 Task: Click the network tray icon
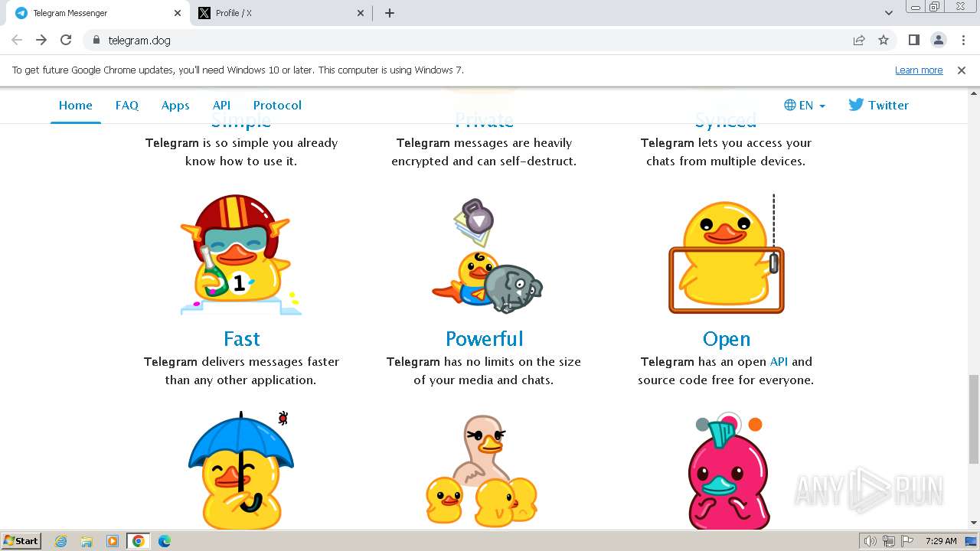(889, 541)
